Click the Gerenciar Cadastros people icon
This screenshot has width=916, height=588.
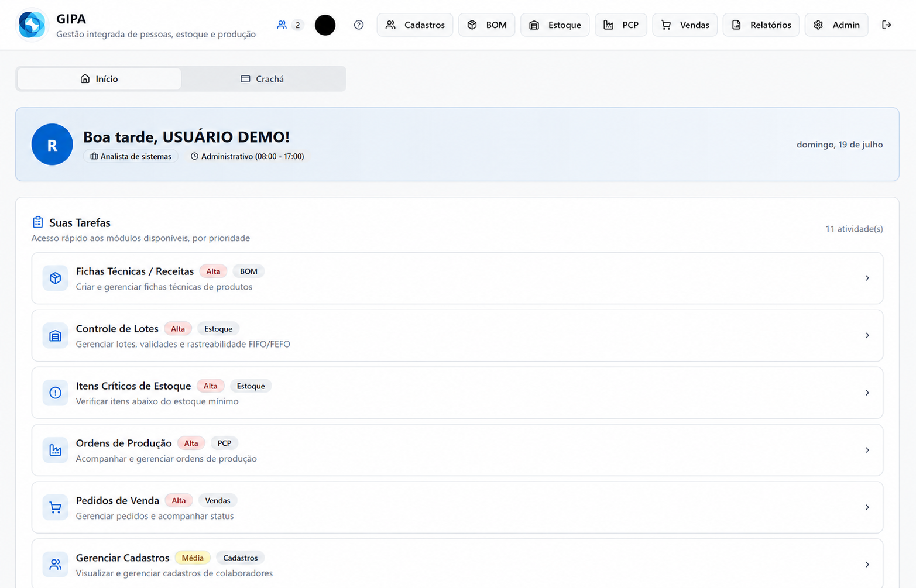[x=55, y=565]
